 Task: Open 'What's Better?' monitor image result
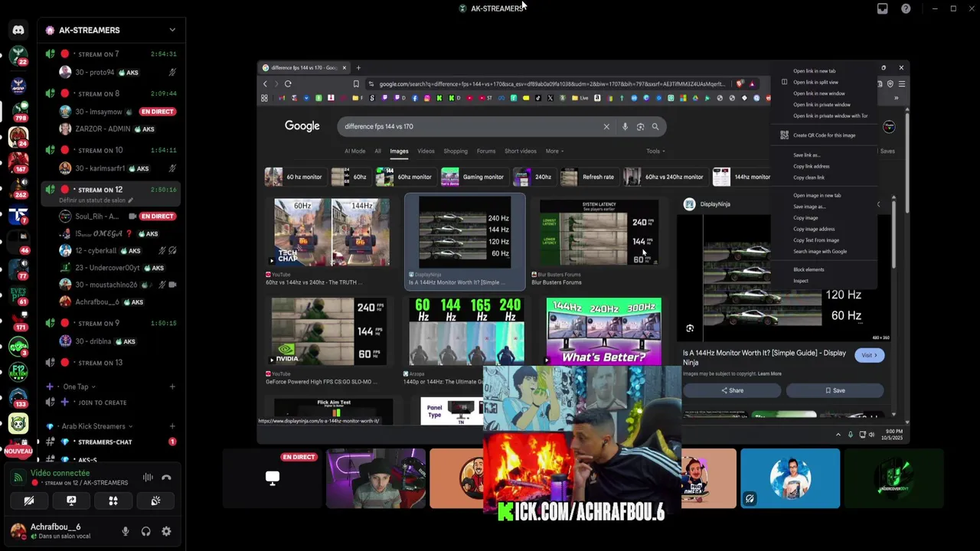(x=603, y=331)
